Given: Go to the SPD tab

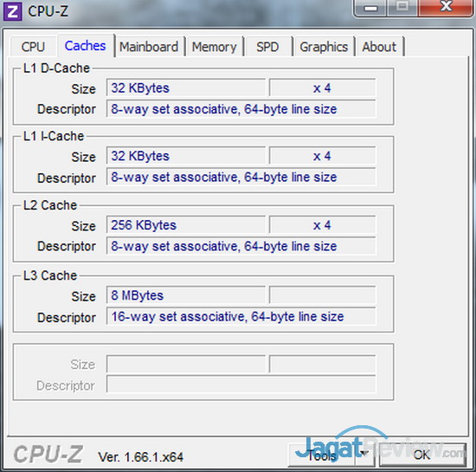Looking at the screenshot, I should (267, 47).
